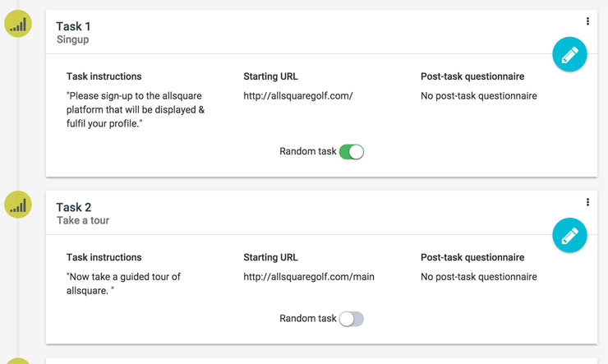Edit Task 1 with the pencil button
The image size is (608, 364).
pyautogui.click(x=569, y=54)
